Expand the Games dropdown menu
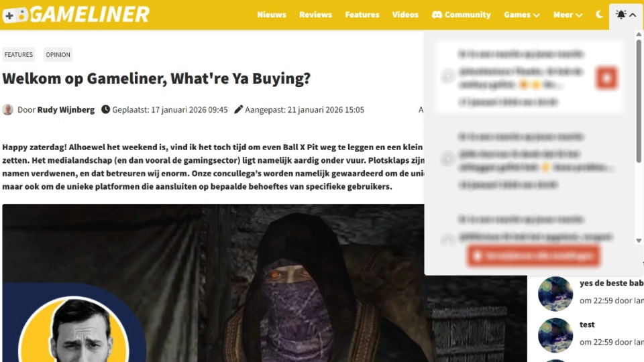644x362 pixels. [522, 15]
